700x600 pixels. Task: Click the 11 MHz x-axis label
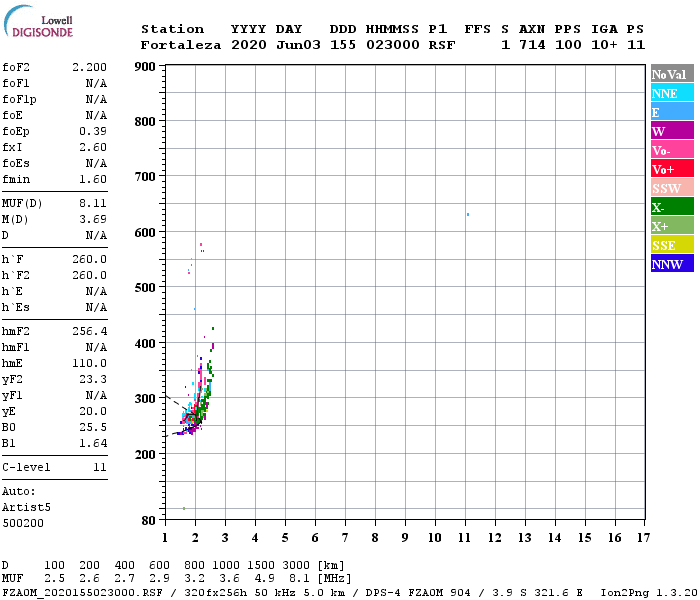[x=465, y=538]
